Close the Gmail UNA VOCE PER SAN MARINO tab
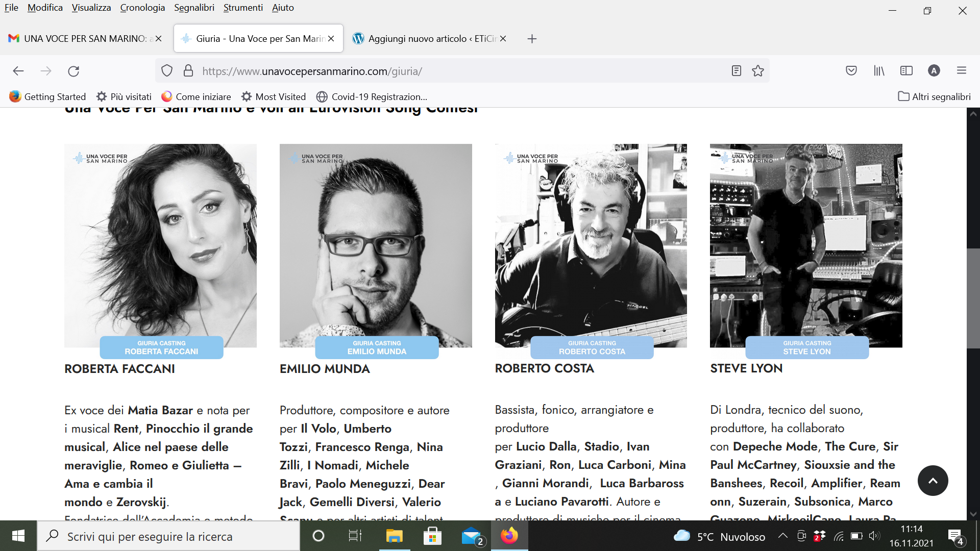The image size is (980, 551). point(159,39)
